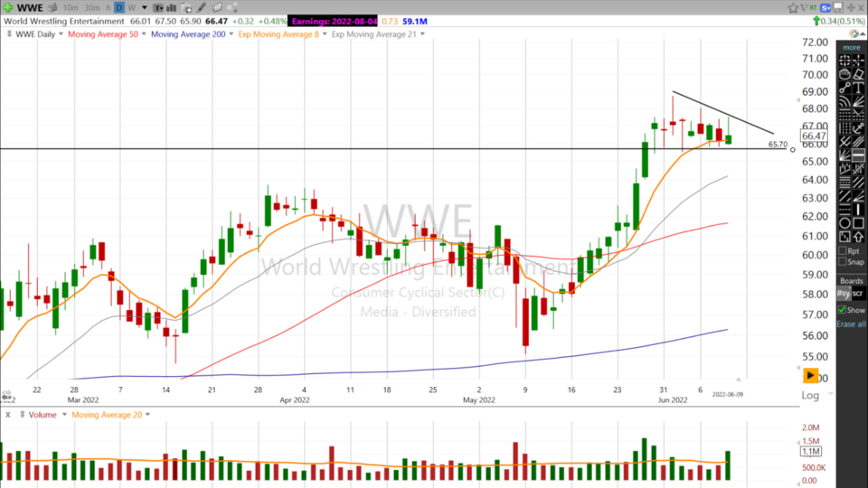The image size is (868, 488).
Task: Open the blue S dropdown button
Action: click(826, 8)
